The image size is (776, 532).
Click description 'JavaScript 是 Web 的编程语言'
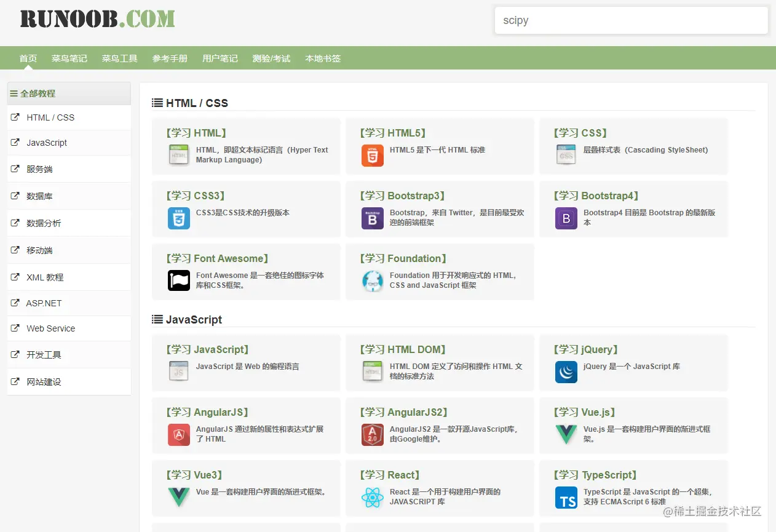248,366
